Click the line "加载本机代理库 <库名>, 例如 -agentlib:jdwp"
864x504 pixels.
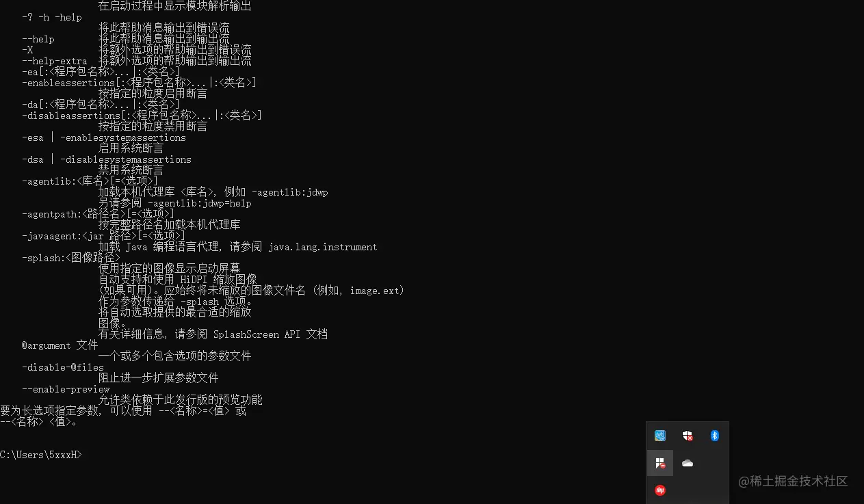pyautogui.click(x=213, y=192)
